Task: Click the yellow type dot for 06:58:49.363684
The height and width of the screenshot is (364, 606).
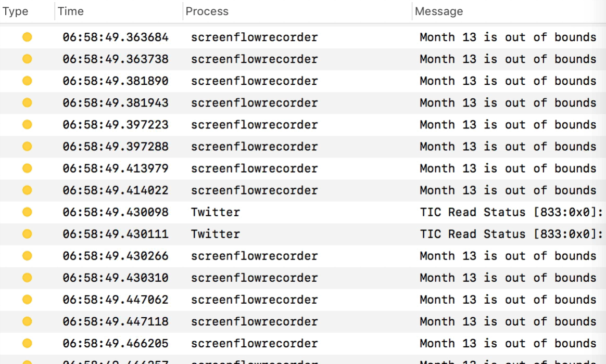Action: 27,37
